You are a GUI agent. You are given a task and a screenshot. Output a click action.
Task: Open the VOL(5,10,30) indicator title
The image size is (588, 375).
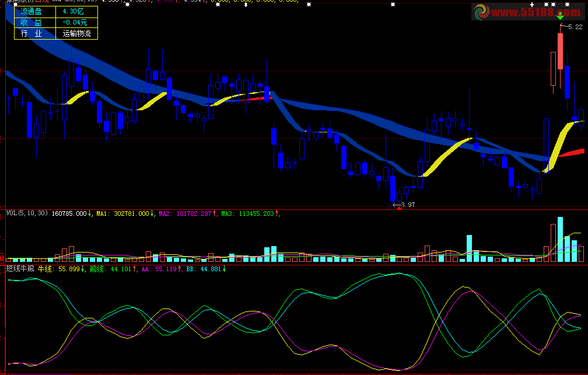[x=27, y=213]
